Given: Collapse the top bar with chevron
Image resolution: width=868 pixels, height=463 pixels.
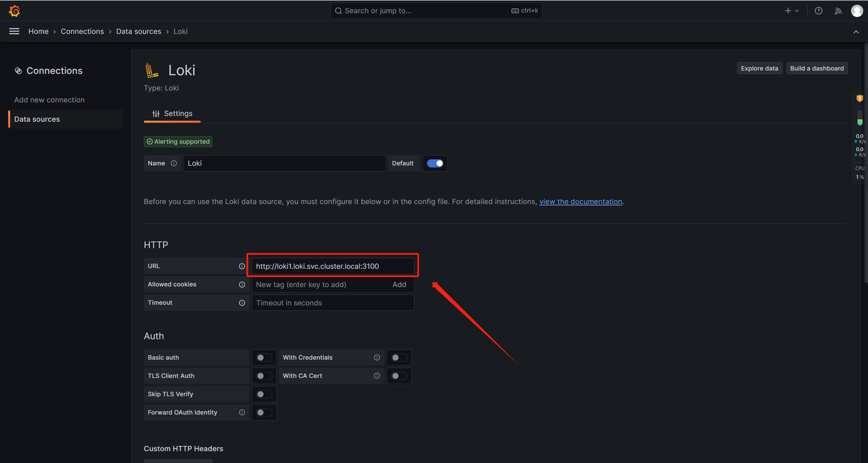Looking at the screenshot, I should (856, 32).
